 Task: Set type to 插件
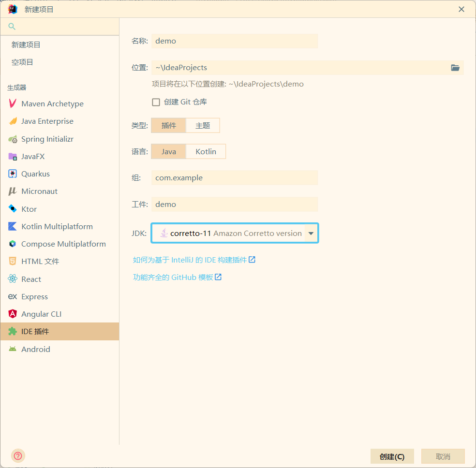point(168,126)
